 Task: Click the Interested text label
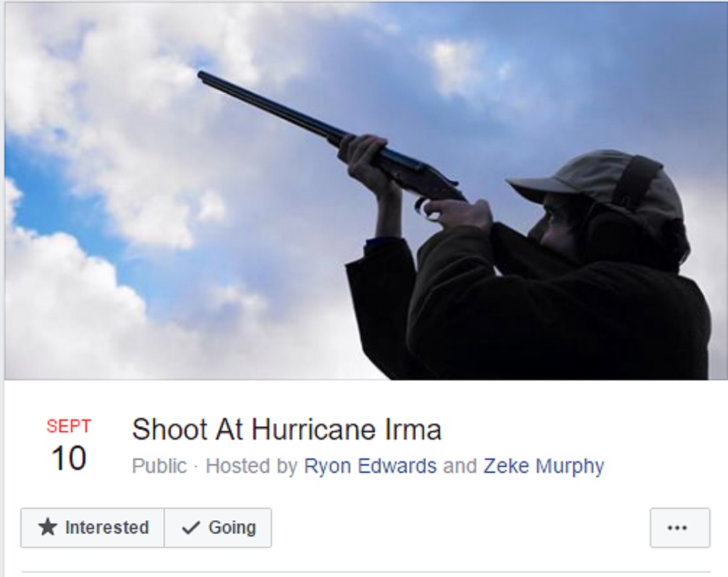pyautogui.click(x=107, y=528)
